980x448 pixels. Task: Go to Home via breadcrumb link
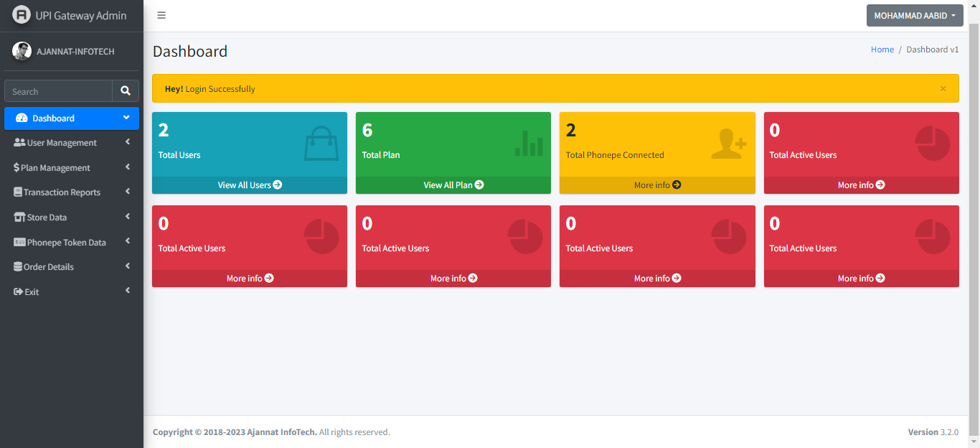point(882,50)
